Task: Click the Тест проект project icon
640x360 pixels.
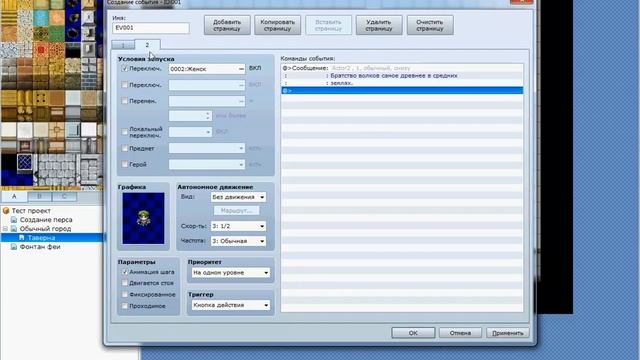Action: (x=6, y=211)
